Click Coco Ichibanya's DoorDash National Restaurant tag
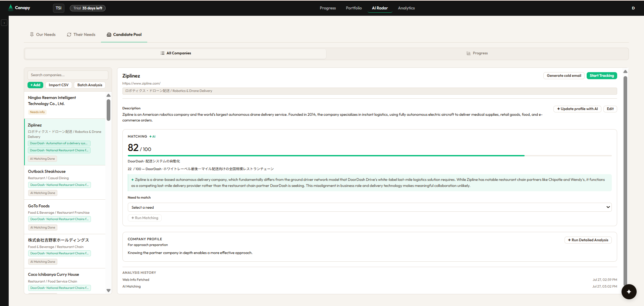This screenshot has width=644, height=306. point(59,288)
